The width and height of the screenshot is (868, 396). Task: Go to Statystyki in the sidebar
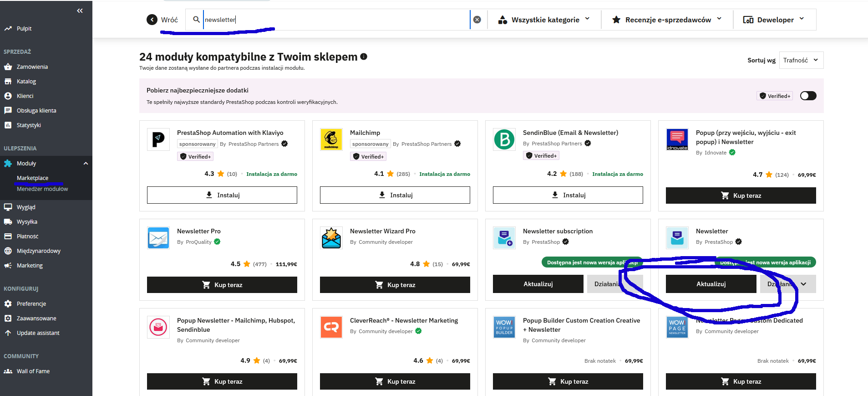click(29, 125)
